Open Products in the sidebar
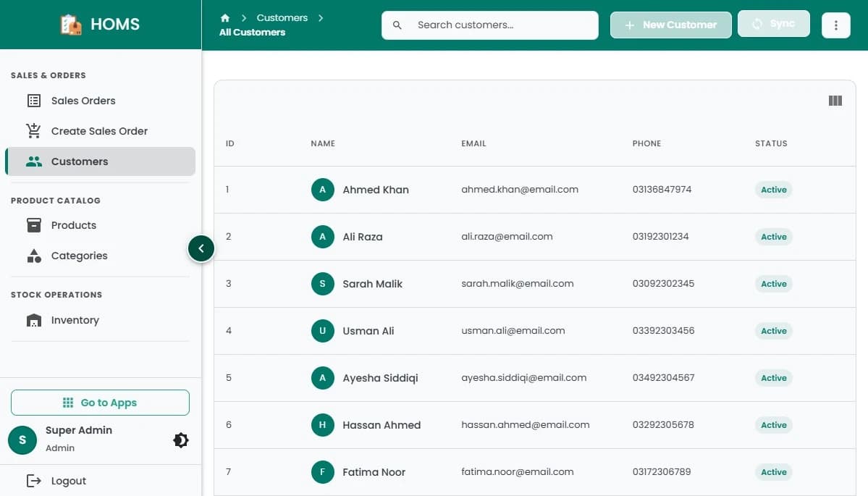Viewport: 868px width, 496px height. (100, 225)
